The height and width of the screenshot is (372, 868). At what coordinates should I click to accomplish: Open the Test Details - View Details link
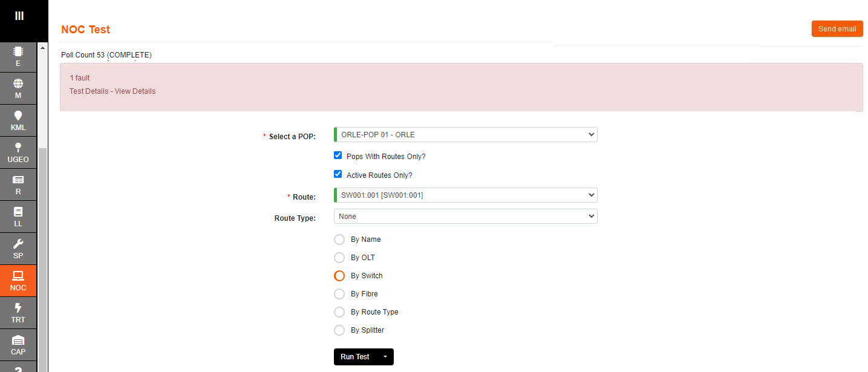(x=113, y=91)
